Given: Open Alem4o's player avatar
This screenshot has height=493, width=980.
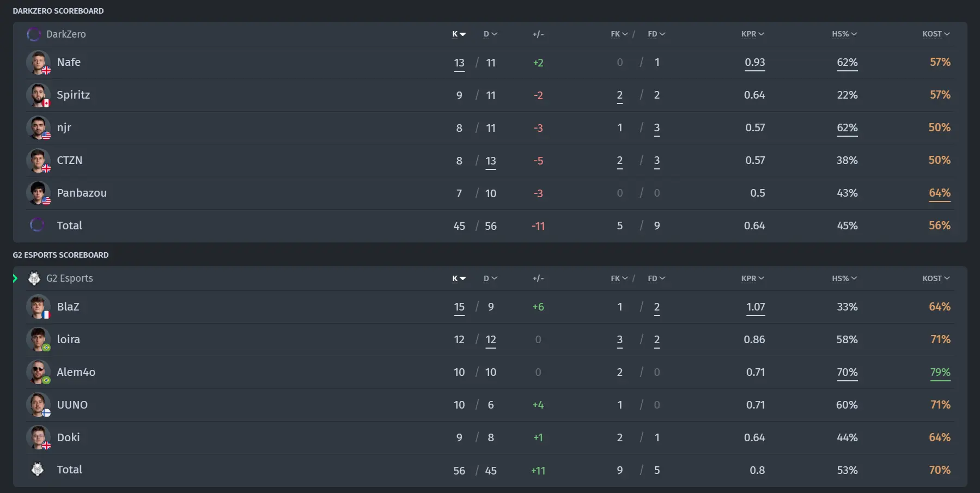Looking at the screenshot, I should click(38, 372).
